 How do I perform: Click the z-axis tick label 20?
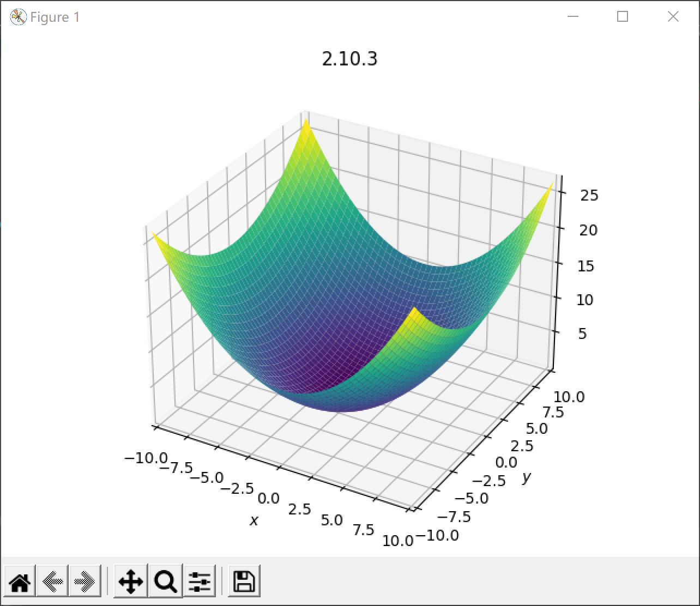(x=589, y=230)
